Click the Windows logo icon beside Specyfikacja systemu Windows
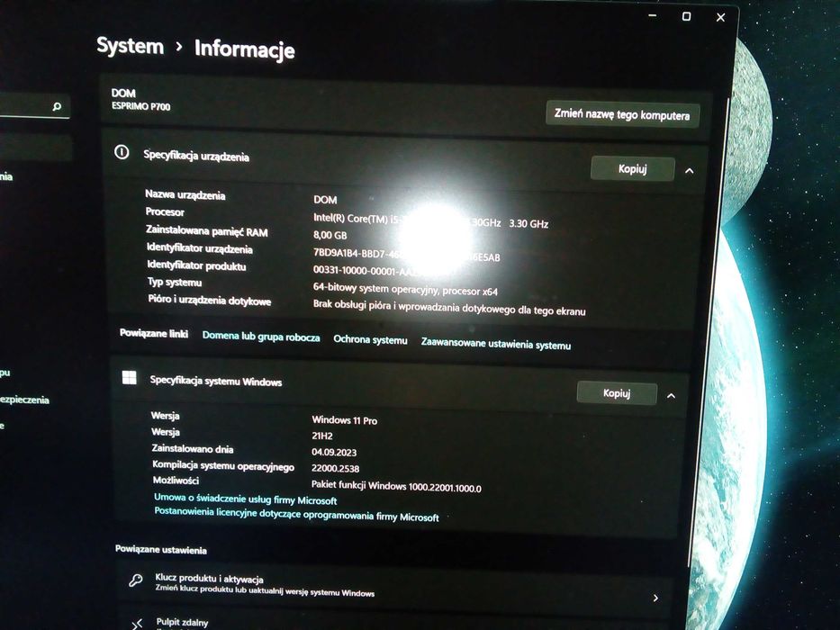Screen dimensions: 840x630 [129, 378]
